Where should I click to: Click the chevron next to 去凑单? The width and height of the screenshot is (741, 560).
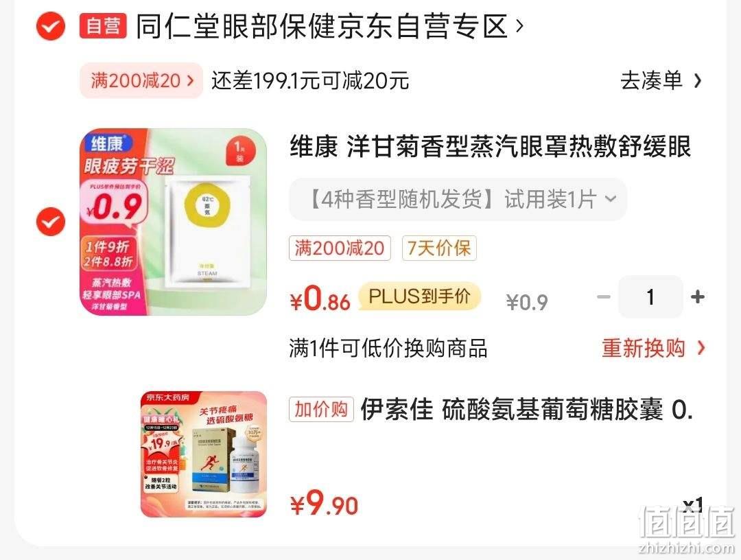pyautogui.click(x=698, y=81)
